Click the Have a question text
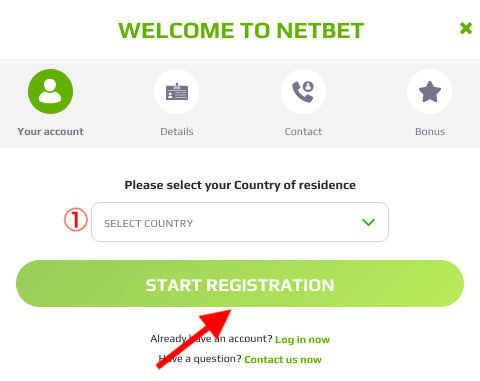 click(200, 359)
